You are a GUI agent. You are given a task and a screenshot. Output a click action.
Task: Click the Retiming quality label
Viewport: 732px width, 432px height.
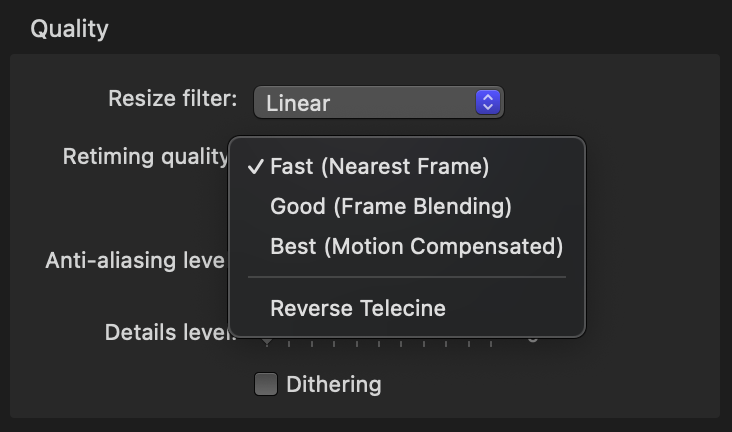[x=145, y=157]
